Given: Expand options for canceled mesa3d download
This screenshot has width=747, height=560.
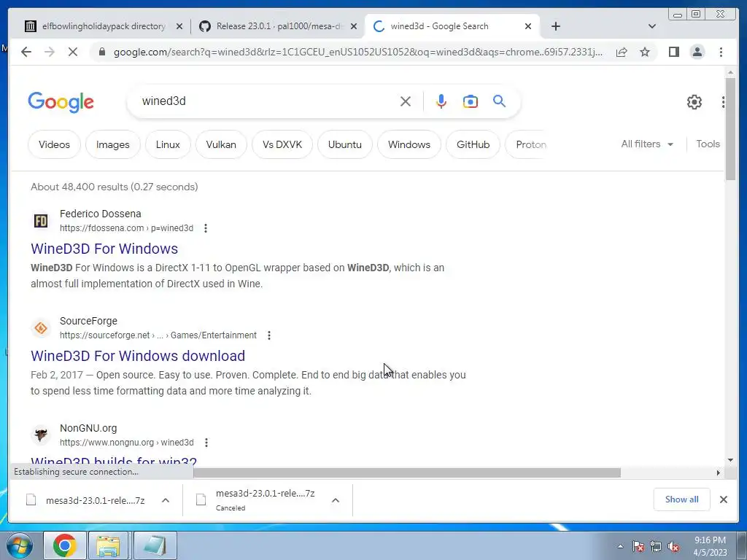Looking at the screenshot, I should tap(336, 500).
